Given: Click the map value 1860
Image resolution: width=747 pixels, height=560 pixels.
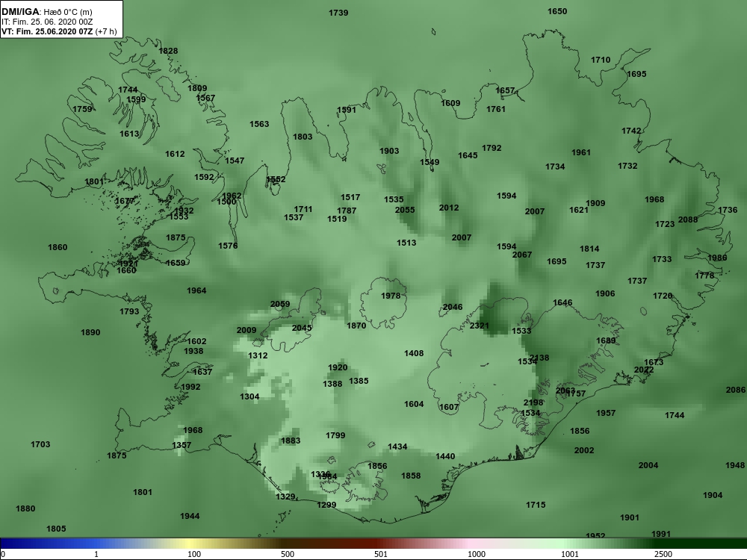Looking at the screenshot, I should pyautogui.click(x=58, y=247).
